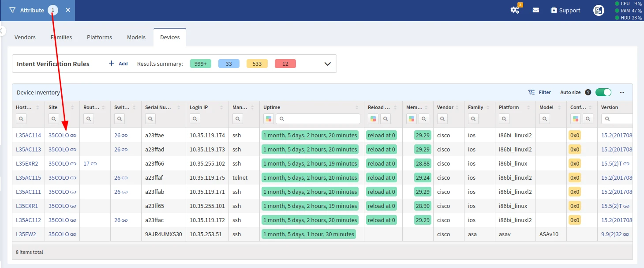
Task: Click the color filter icon under Uptime
Action: pyautogui.click(x=269, y=118)
